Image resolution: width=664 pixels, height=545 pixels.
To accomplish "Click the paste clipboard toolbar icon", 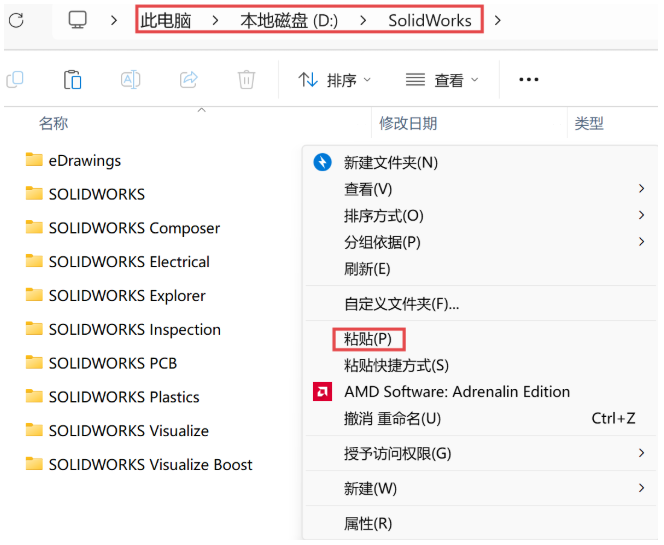I will pyautogui.click(x=72, y=80).
